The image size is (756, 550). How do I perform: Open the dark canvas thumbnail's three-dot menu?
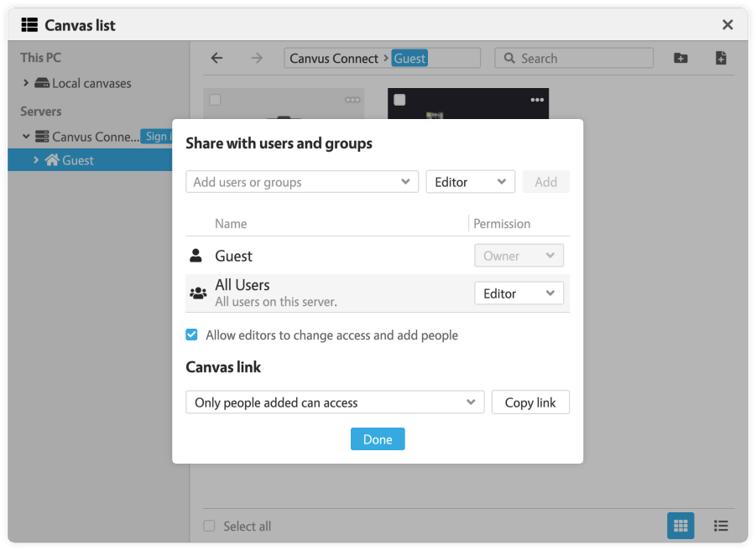(x=537, y=100)
